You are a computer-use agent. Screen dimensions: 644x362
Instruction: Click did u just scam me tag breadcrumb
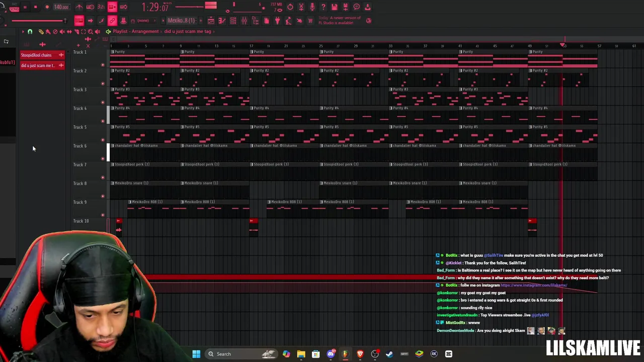188,31
